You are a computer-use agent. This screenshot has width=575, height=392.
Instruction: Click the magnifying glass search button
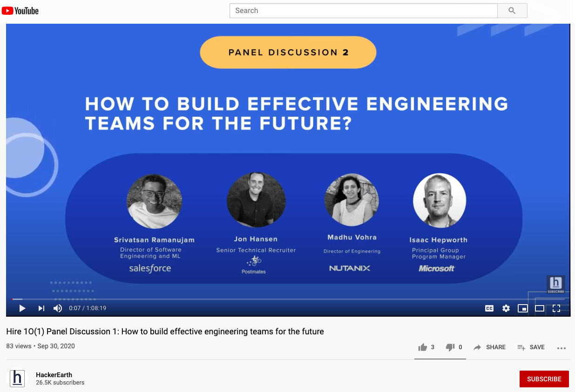tap(512, 11)
